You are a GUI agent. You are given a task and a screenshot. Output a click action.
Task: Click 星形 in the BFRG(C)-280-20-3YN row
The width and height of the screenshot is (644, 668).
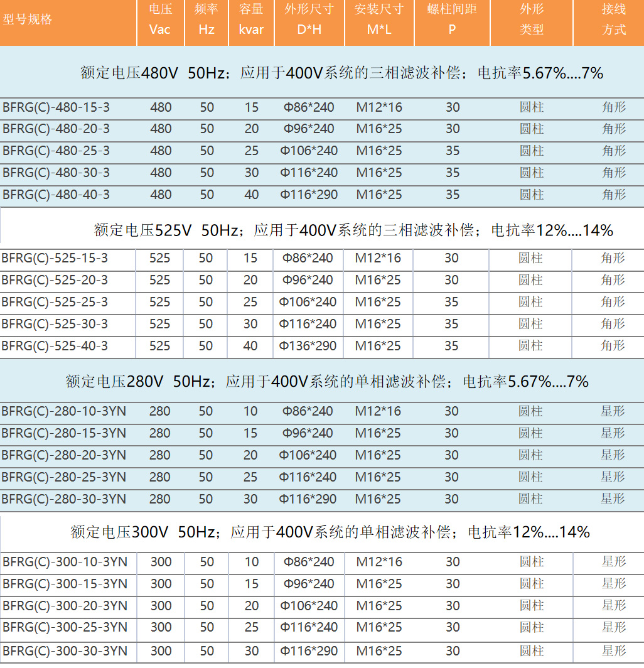click(x=613, y=455)
